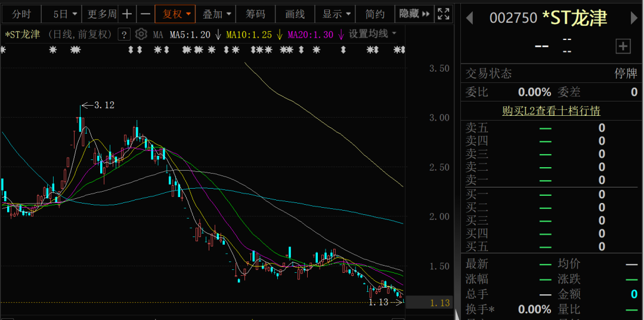Screen dimensions: 644x320
Task: Open the indicator settings gear icon
Action: pyautogui.click(x=141, y=34)
